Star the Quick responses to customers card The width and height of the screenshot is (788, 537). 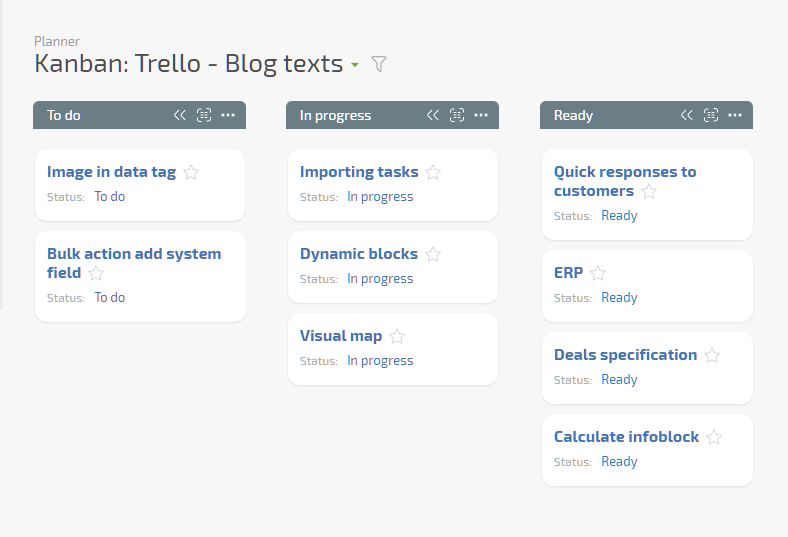[649, 191]
